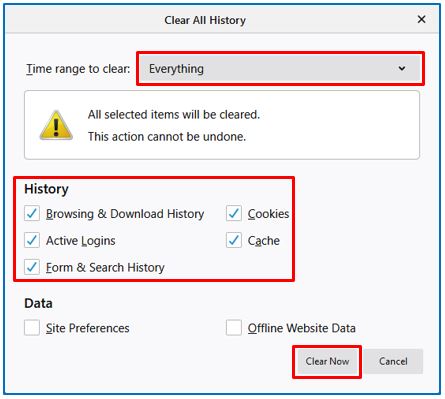Click the chevron arrow of time range combo

tap(402, 69)
